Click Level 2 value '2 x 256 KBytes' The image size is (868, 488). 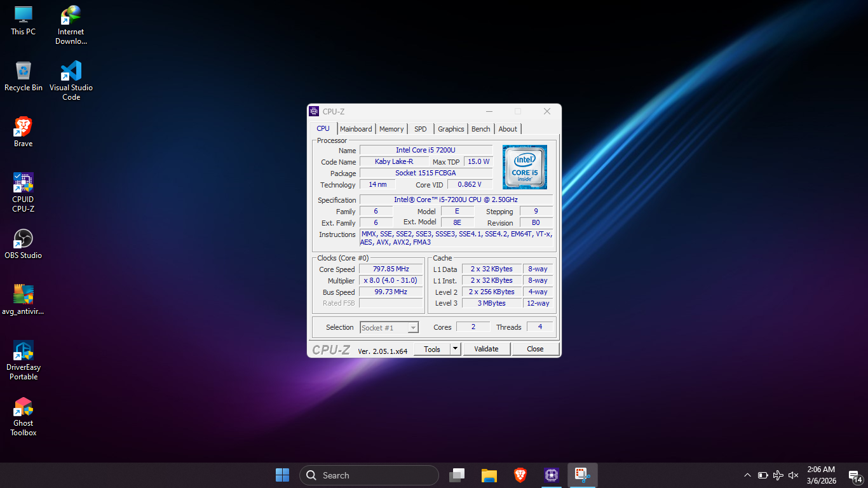point(492,292)
